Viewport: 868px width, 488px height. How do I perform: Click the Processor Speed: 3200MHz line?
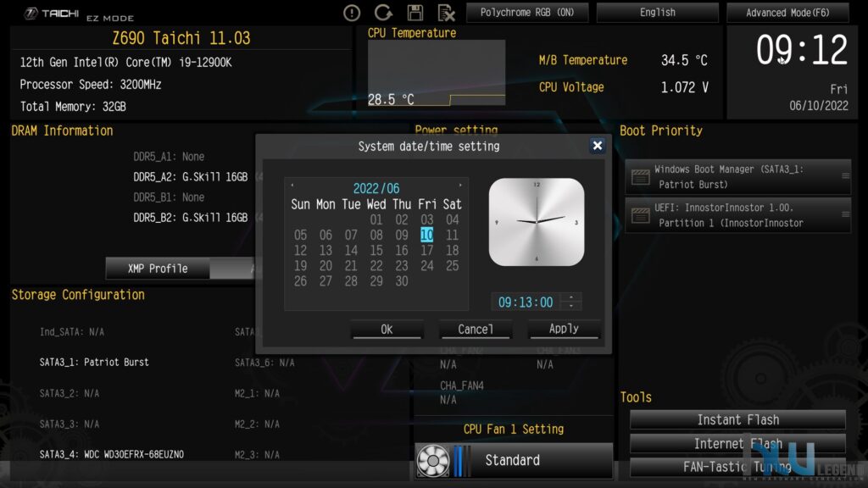point(91,85)
